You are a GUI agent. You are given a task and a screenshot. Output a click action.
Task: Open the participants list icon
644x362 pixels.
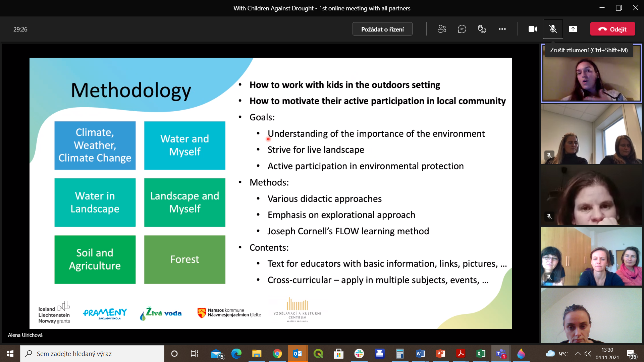(442, 29)
